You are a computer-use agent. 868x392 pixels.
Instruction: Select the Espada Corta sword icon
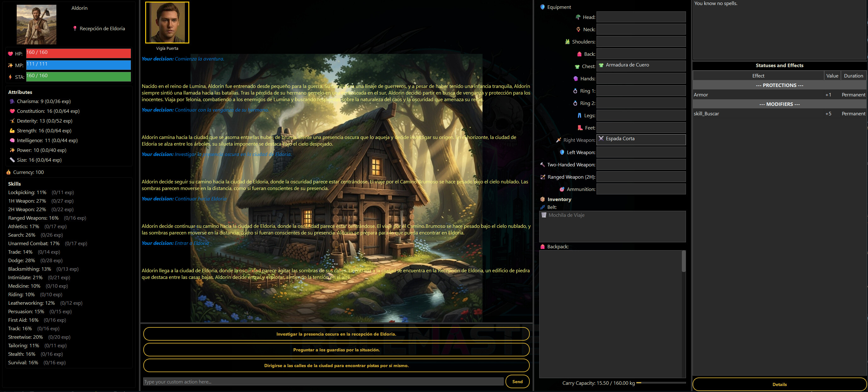(x=602, y=139)
